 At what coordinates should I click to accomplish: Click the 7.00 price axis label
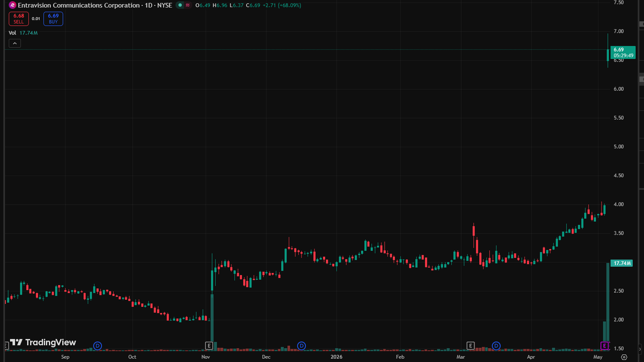click(619, 31)
